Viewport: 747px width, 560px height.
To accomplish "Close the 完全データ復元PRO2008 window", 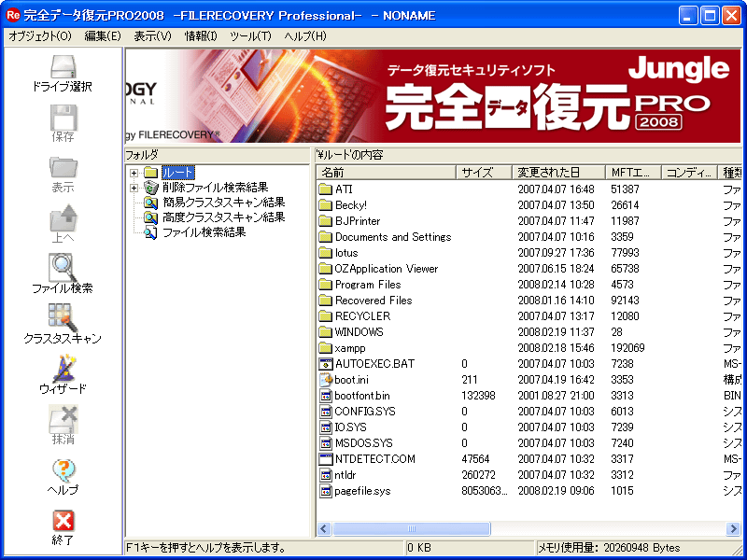I will [731, 16].
